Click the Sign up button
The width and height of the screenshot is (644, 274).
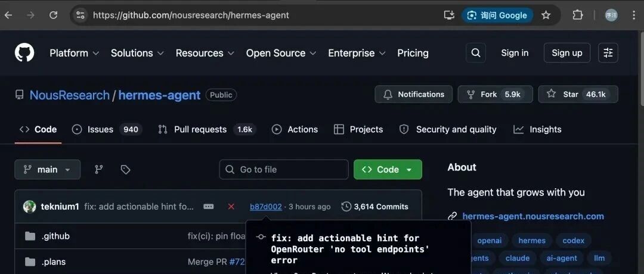(x=567, y=53)
